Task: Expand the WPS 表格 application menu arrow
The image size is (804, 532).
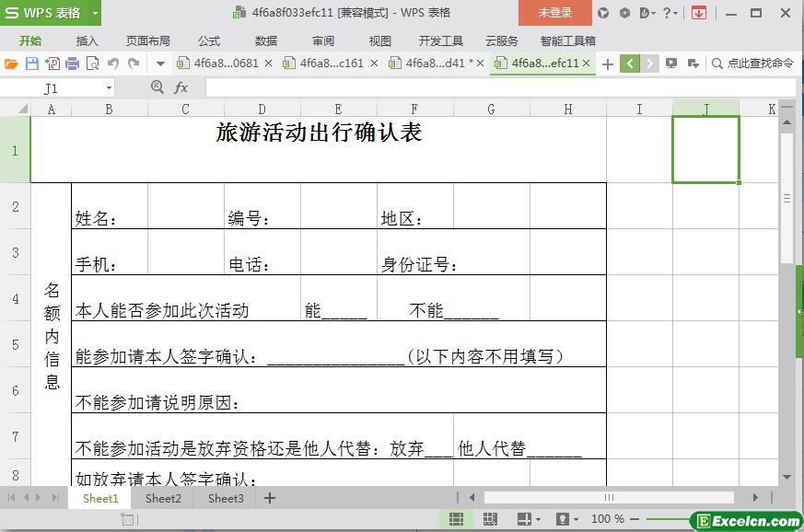Action: click(x=94, y=13)
